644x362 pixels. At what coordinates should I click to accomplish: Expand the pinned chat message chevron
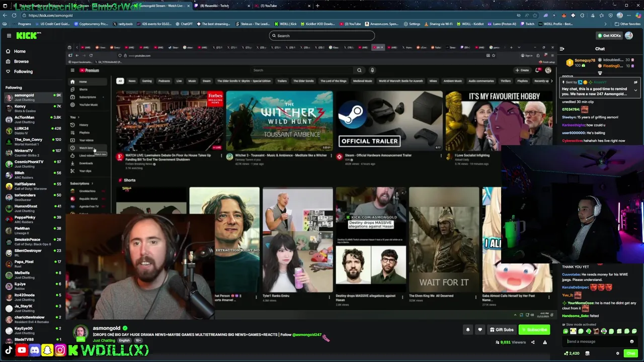pyautogui.click(x=635, y=90)
